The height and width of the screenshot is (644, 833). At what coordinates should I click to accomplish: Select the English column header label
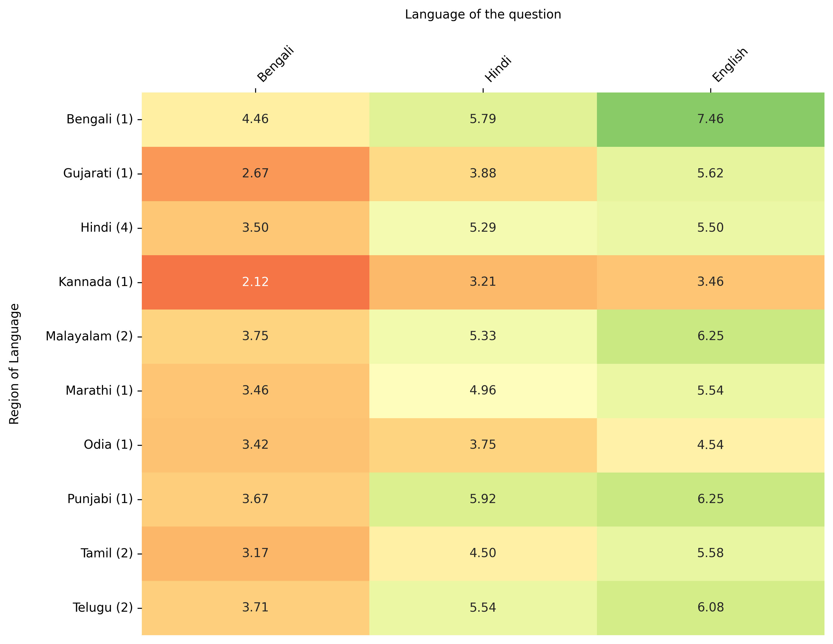coord(730,65)
